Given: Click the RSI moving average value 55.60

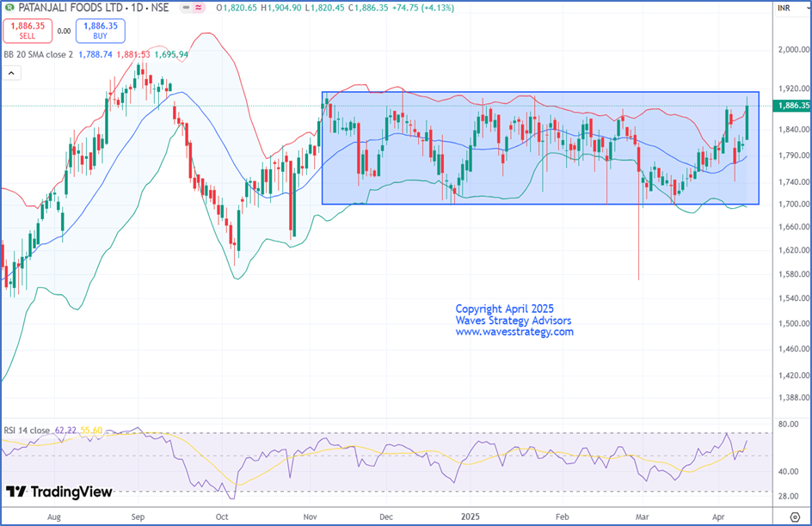Looking at the screenshot, I should pyautogui.click(x=91, y=431).
